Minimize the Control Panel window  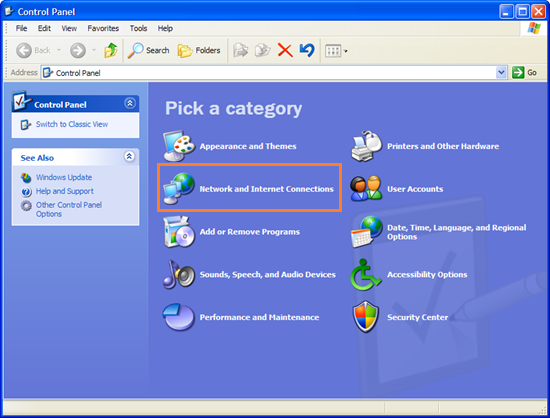[x=506, y=12]
